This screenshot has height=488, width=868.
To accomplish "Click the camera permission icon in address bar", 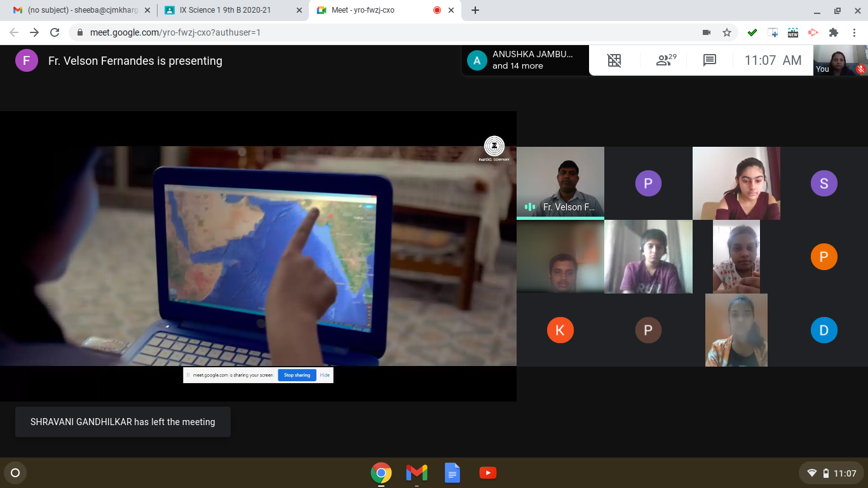I will coord(706,32).
